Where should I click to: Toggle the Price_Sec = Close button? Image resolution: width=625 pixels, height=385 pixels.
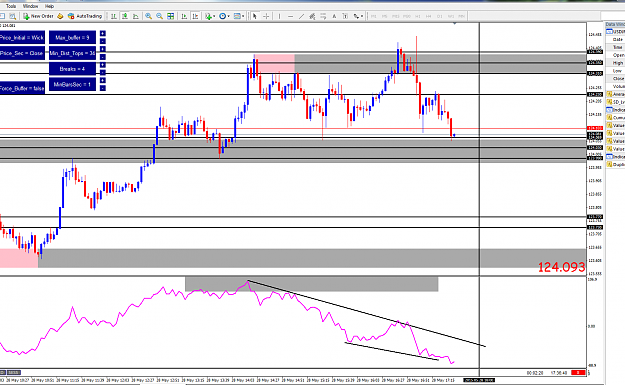22,53
